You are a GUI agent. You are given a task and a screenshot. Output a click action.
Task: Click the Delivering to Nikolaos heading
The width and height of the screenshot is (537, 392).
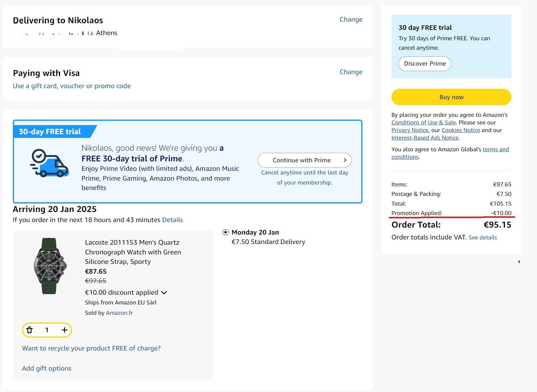[x=58, y=20]
